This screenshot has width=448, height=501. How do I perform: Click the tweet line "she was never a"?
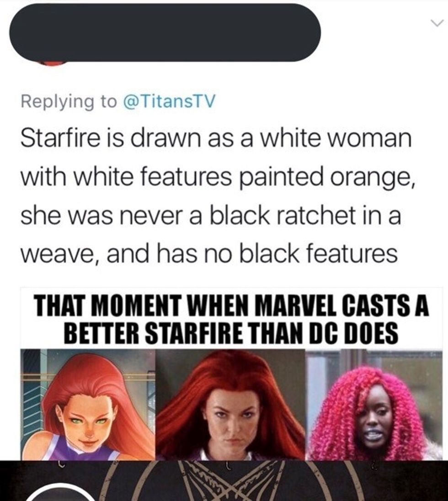point(211,216)
